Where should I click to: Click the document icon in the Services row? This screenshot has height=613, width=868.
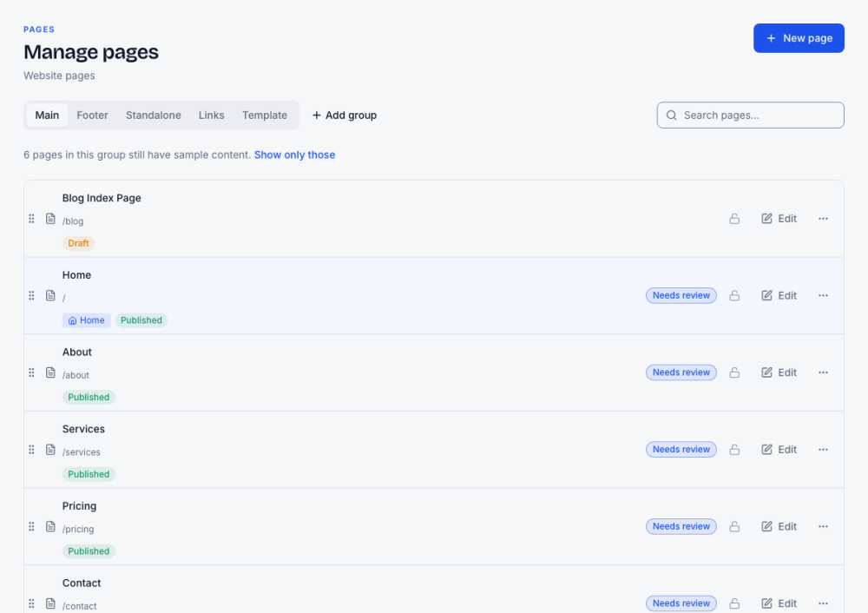(x=50, y=450)
